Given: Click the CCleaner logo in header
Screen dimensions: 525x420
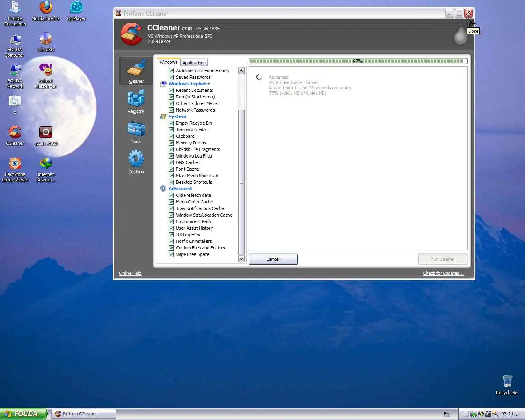Looking at the screenshot, I should [x=131, y=34].
